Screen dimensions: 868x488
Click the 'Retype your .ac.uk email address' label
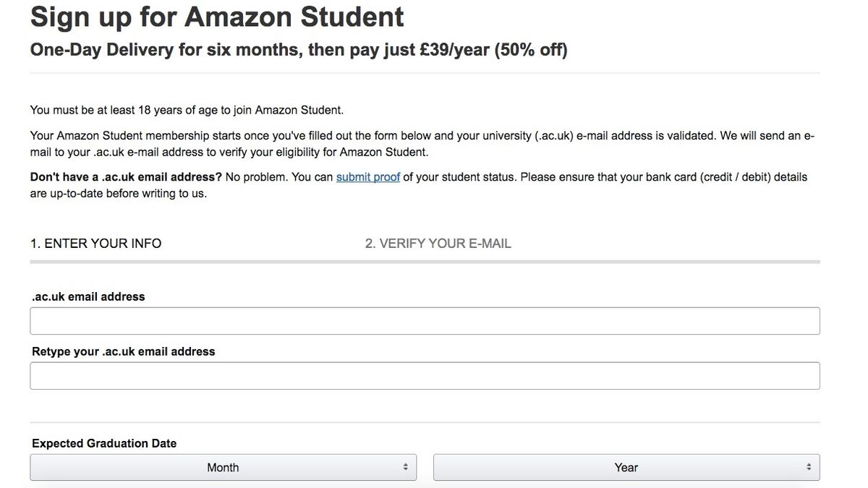pos(123,351)
